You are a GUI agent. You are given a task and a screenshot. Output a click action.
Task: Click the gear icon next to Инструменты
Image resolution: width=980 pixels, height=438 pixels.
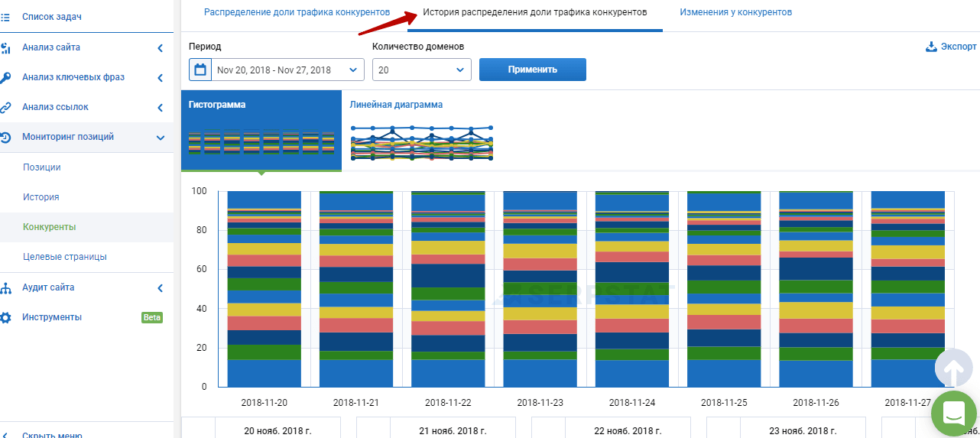tap(6, 317)
